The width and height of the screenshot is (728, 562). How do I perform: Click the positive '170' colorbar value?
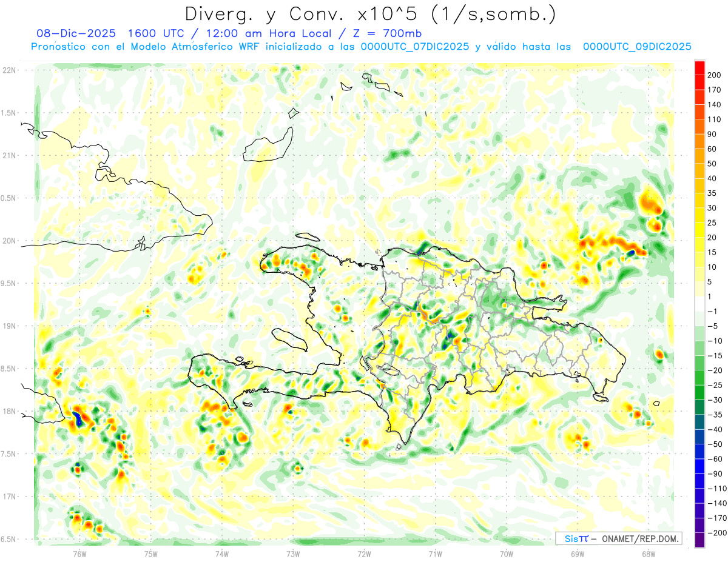click(714, 90)
